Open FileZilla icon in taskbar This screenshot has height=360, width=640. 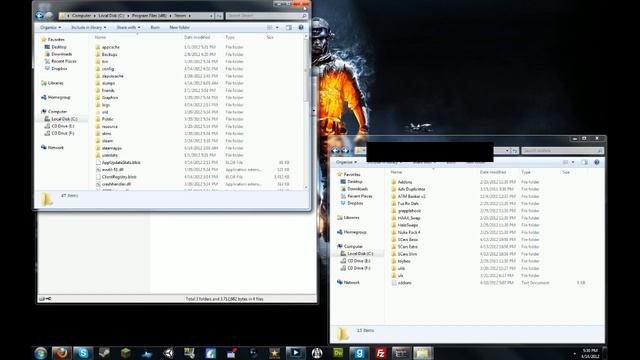point(380,353)
